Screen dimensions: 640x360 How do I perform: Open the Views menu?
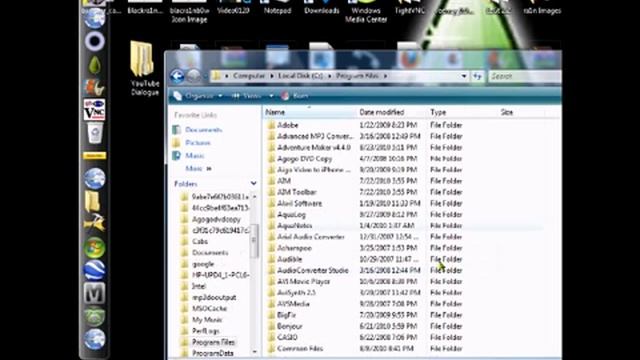point(247,96)
